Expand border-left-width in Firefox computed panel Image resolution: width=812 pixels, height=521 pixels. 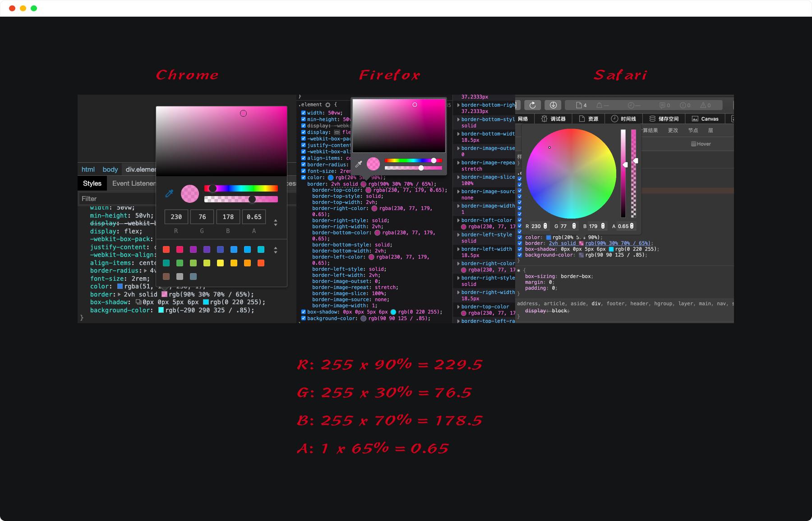point(458,249)
